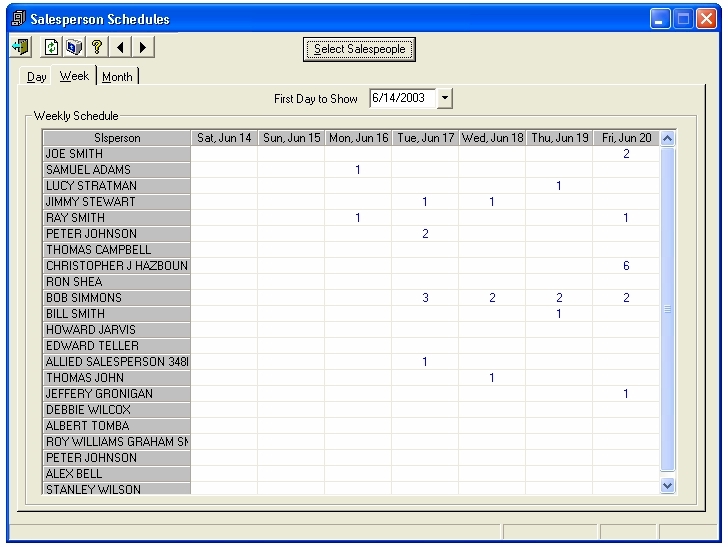The image size is (728, 547).
Task: Select the LUCY STRATMAN row header
Action: (x=117, y=186)
